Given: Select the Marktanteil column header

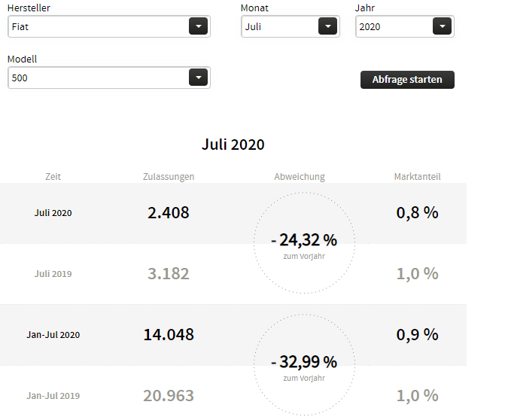Looking at the screenshot, I should point(417,177).
